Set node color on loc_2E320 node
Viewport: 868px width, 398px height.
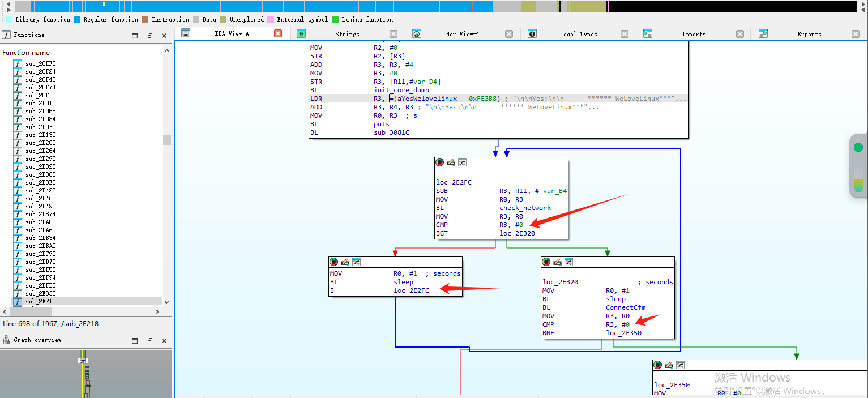[546, 262]
